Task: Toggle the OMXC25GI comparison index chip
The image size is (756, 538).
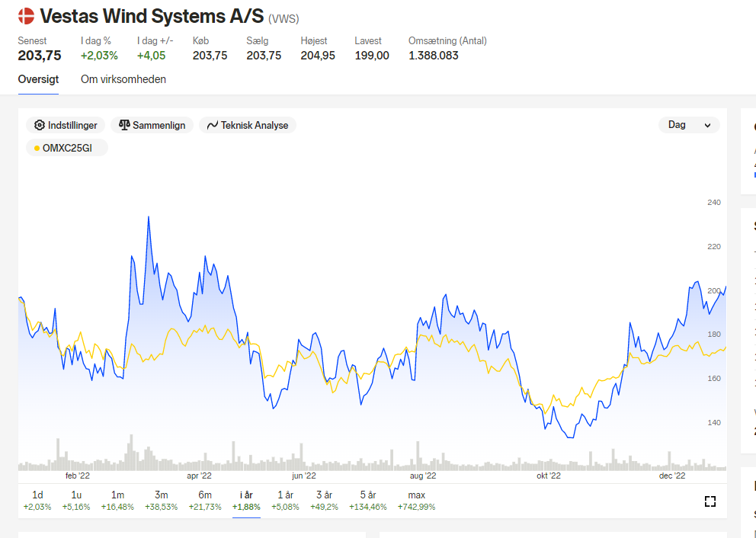Action: 67,148
